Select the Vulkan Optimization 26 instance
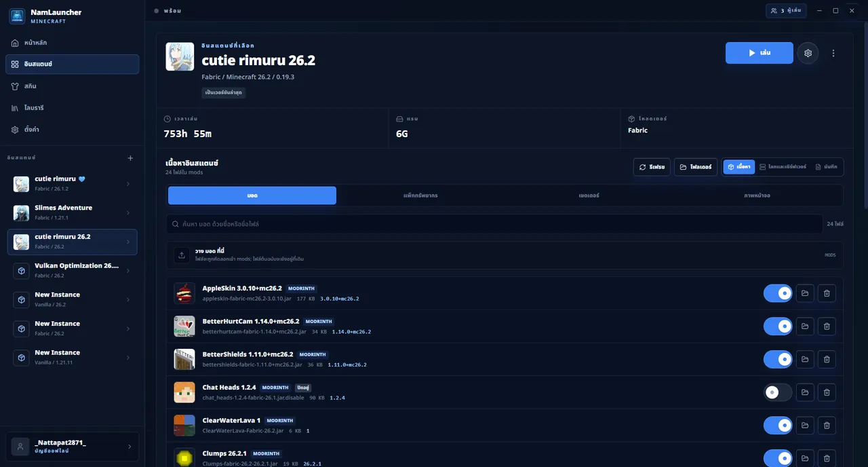This screenshot has height=467, width=868. point(73,271)
